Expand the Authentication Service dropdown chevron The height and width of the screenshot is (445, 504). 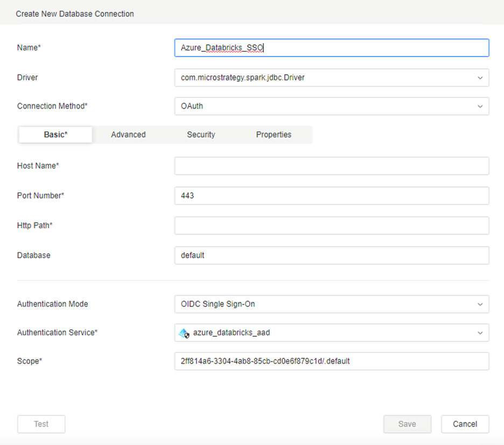480,333
